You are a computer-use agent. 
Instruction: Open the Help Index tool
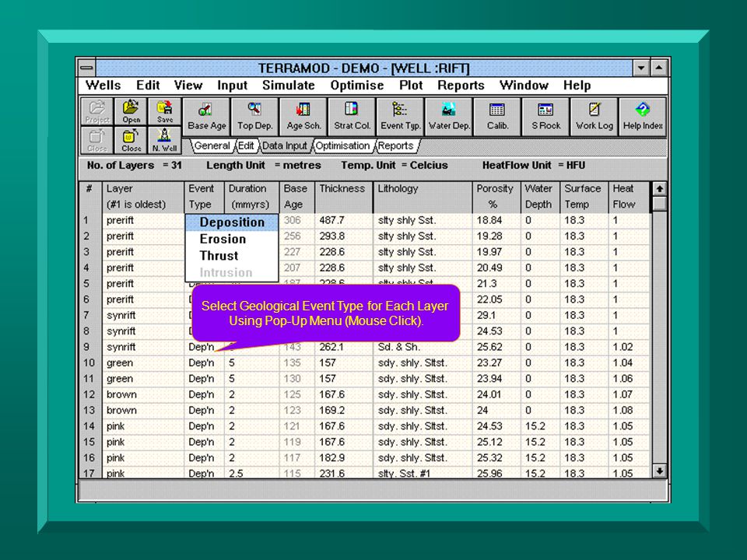(x=643, y=117)
